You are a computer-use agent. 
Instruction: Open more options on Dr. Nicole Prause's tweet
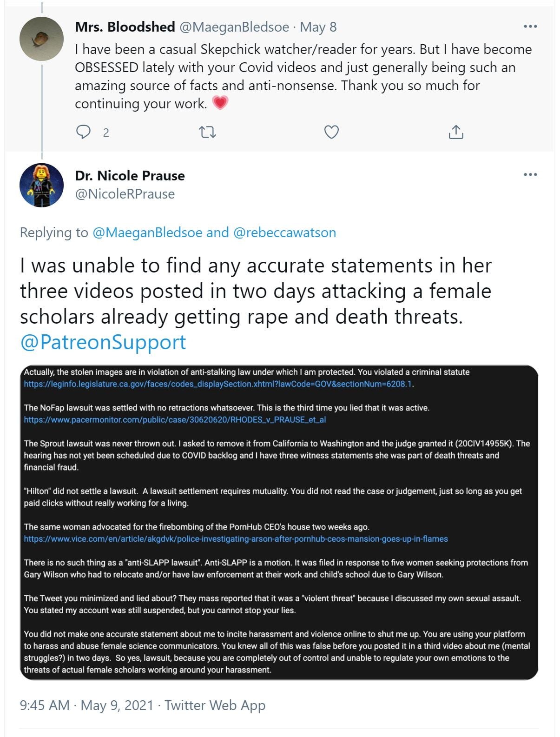pyautogui.click(x=530, y=175)
